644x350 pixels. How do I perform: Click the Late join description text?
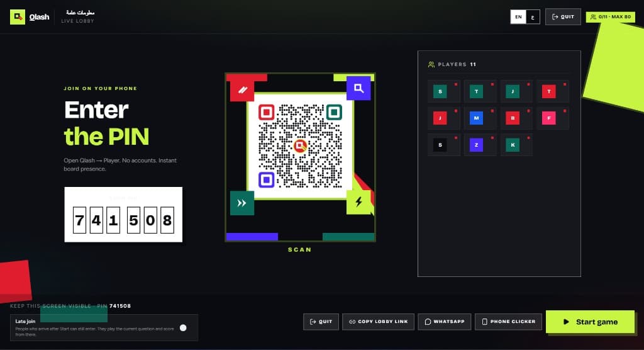(x=94, y=332)
